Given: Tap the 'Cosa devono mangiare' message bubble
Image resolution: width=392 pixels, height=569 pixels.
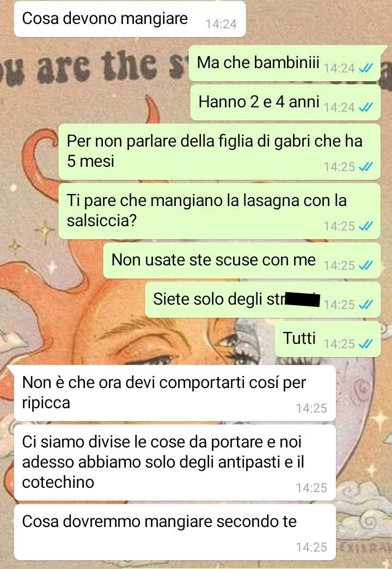Looking at the screenshot, I should tap(130, 19).
